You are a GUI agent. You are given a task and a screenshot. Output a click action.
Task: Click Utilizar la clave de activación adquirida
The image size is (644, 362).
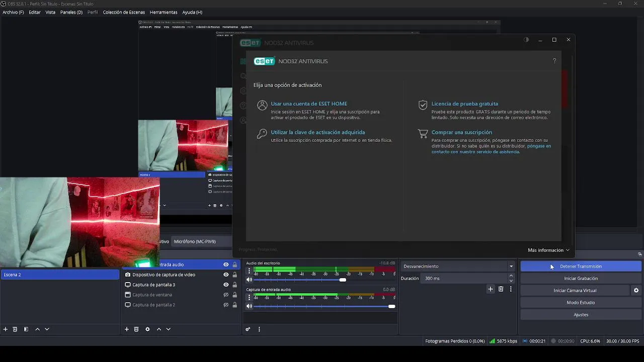(x=317, y=132)
